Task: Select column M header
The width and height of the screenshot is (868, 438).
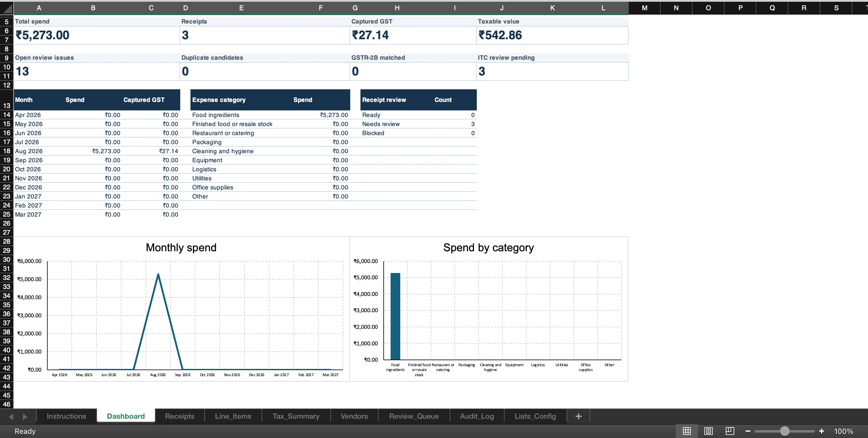Action: coord(644,8)
